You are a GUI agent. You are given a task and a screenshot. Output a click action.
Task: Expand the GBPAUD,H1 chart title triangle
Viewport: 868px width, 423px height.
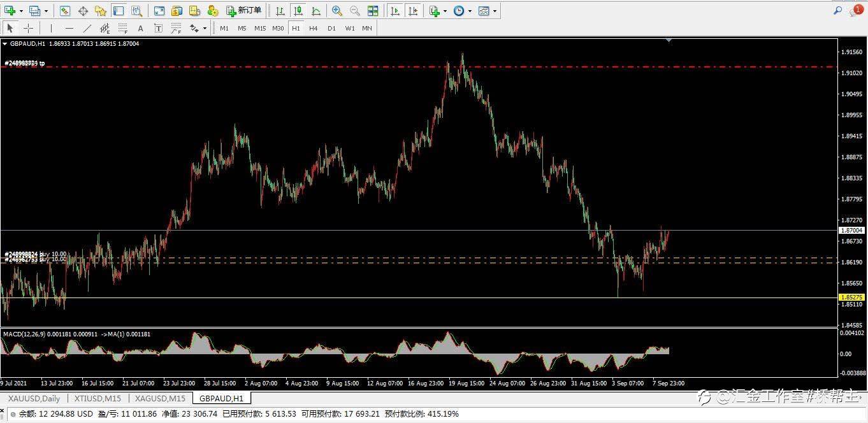[x=5, y=44]
